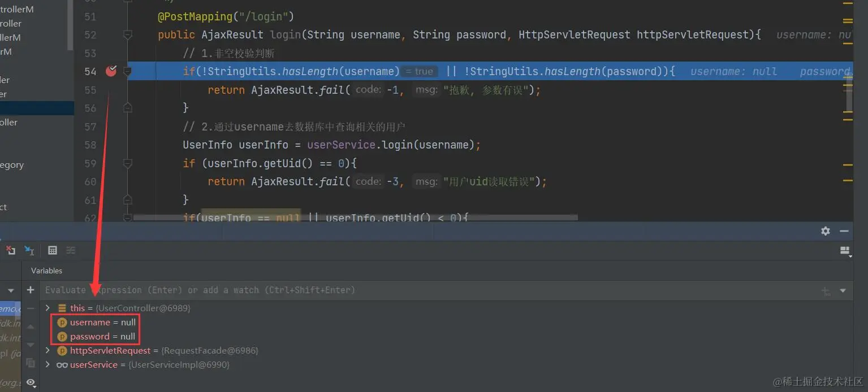This screenshot has width=868, height=392.
Task: Click the add to watches icon
Action: 826,291
